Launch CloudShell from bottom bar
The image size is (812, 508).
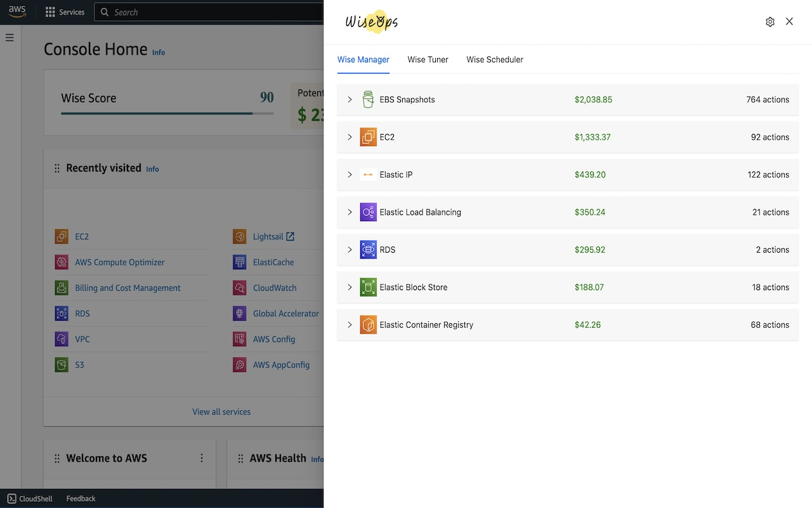click(x=30, y=498)
